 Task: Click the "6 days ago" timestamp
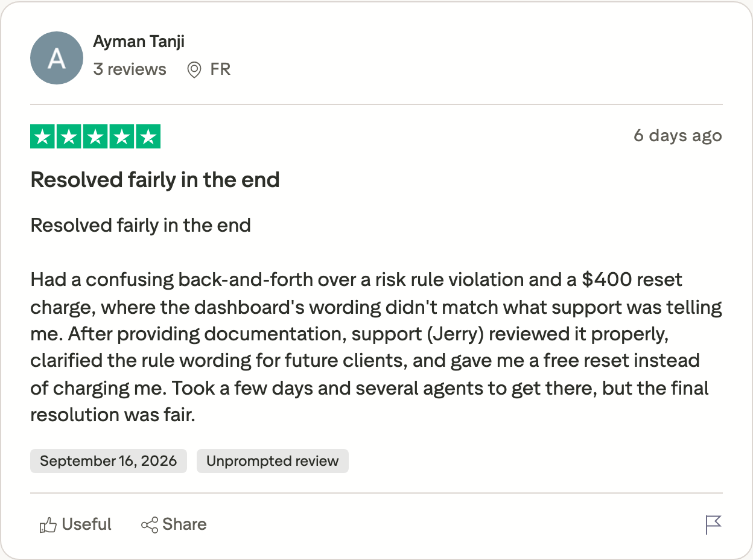tap(678, 135)
